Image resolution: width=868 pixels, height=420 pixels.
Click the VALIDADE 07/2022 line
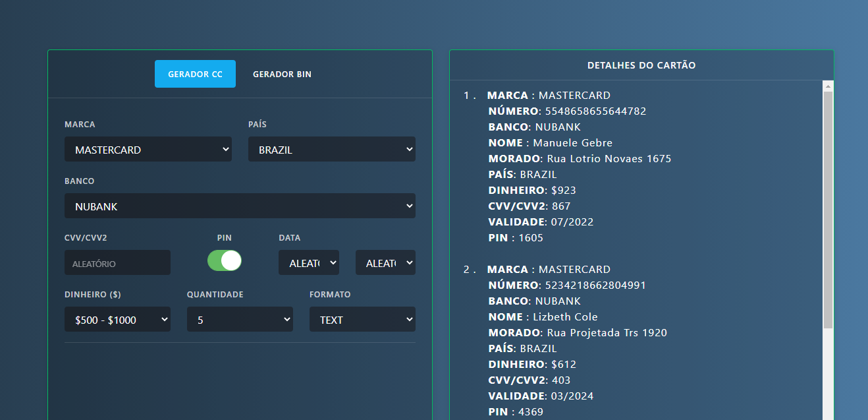[541, 222]
